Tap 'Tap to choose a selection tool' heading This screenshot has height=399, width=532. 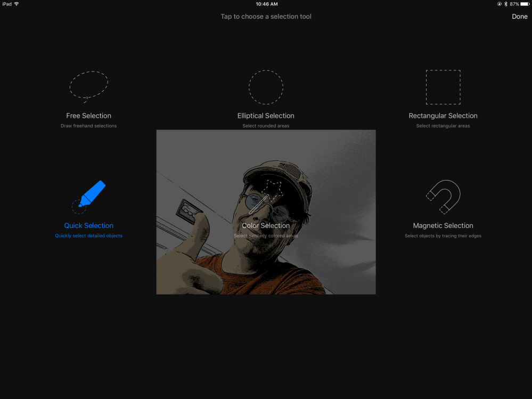[x=266, y=17]
